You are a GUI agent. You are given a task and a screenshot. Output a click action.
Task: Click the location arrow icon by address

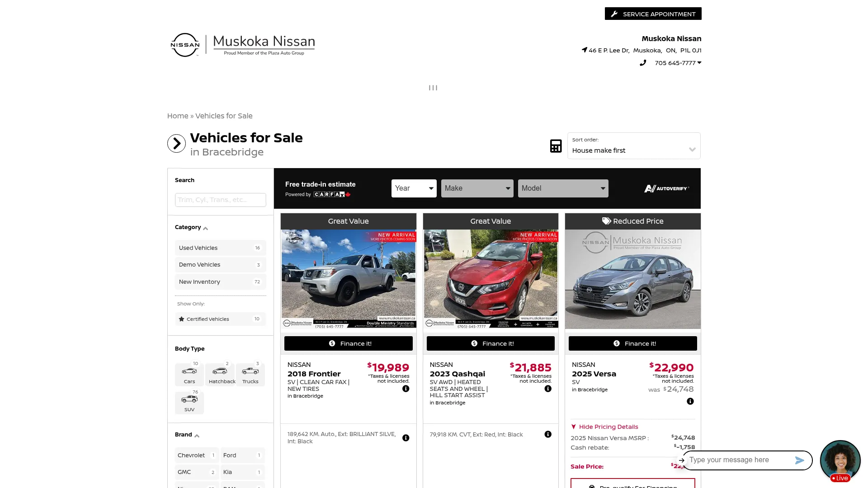click(x=584, y=50)
